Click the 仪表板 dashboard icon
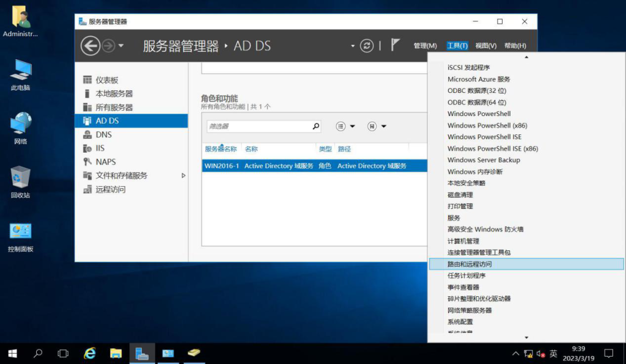The height and width of the screenshot is (364, 626). (87, 80)
